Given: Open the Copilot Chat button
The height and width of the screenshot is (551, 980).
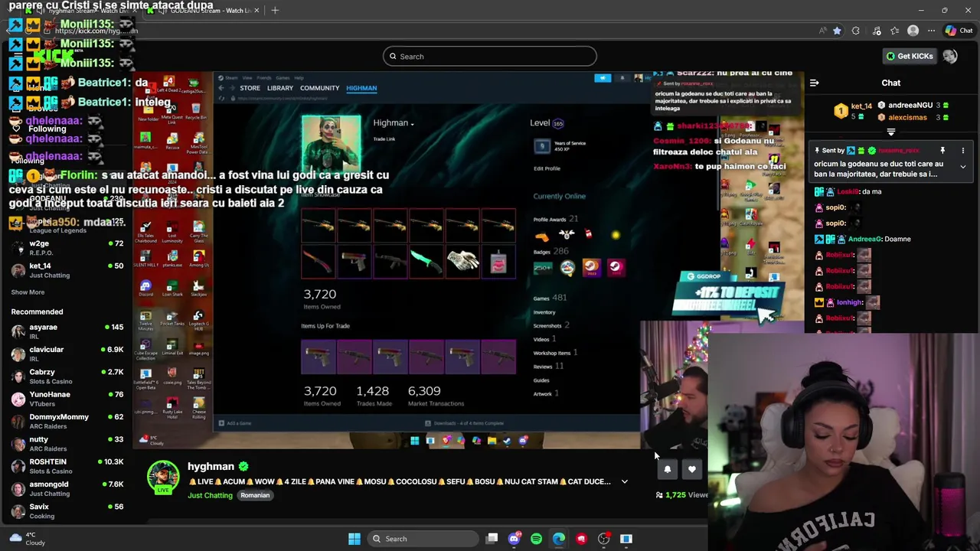Looking at the screenshot, I should click(959, 31).
